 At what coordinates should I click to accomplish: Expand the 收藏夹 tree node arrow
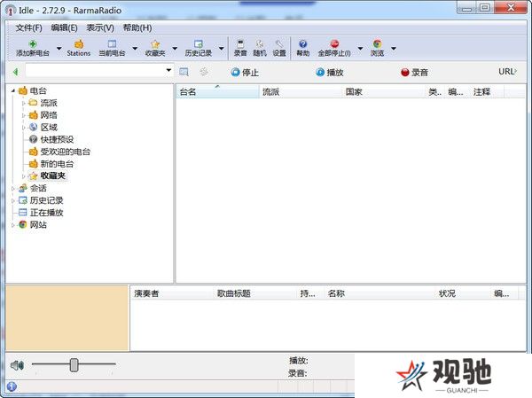[23, 176]
